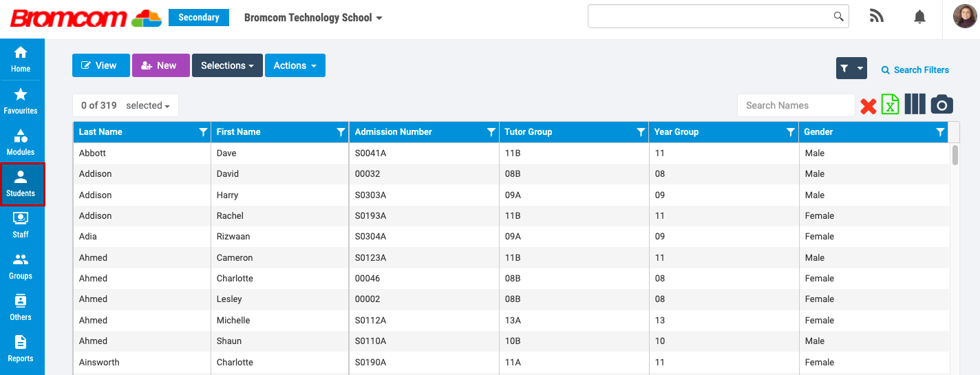This screenshot has width=980, height=375.
Task: Expand the Bromcom Technology School selector
Action: [313, 18]
